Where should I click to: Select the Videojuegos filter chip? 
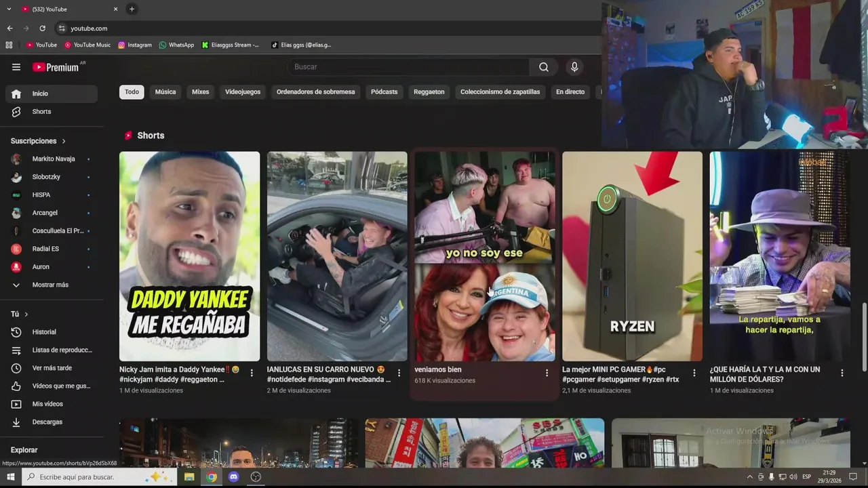[x=243, y=92]
